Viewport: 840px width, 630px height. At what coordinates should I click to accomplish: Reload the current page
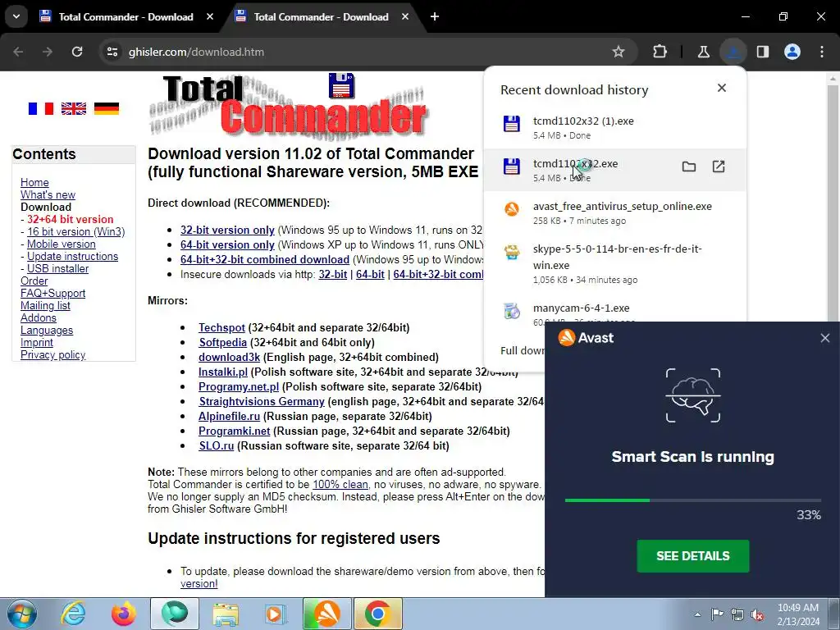77,52
